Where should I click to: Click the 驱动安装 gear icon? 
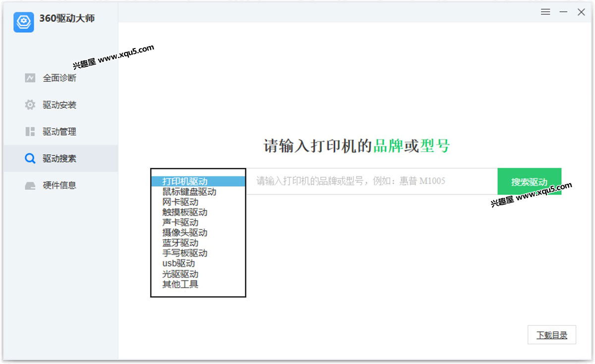[30, 105]
